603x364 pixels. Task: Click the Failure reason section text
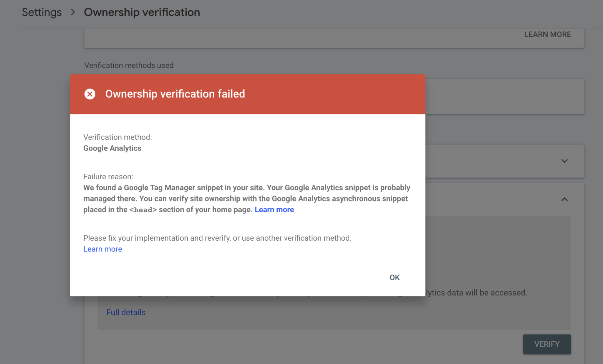[108, 176]
